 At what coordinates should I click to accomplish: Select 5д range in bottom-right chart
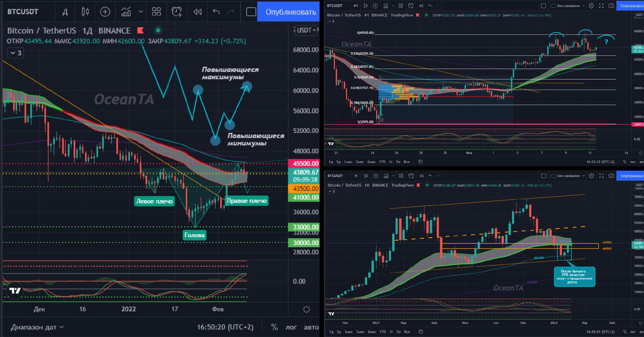click(339, 332)
